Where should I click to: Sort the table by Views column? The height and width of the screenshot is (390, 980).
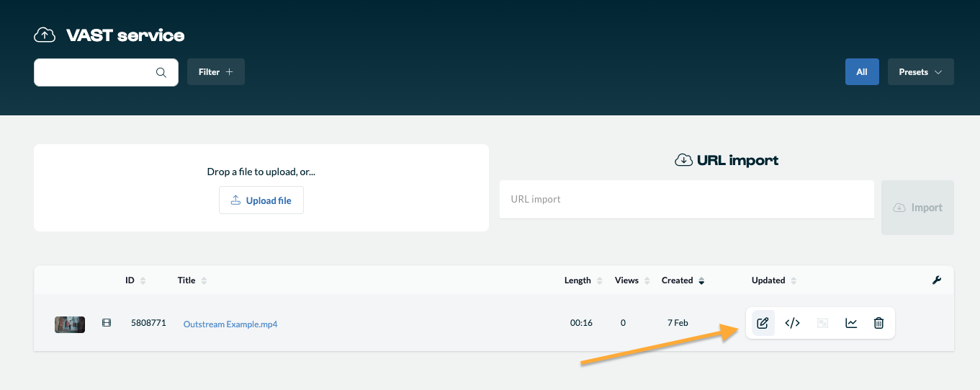pos(631,280)
